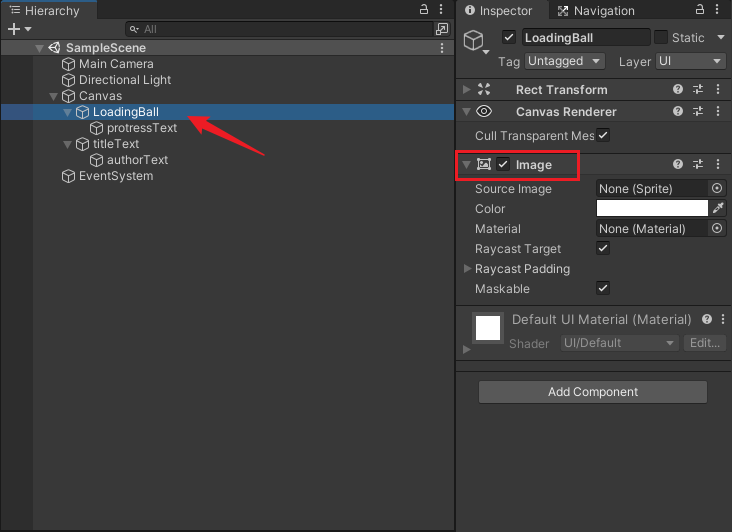Switch to the Navigation tab

[596, 11]
